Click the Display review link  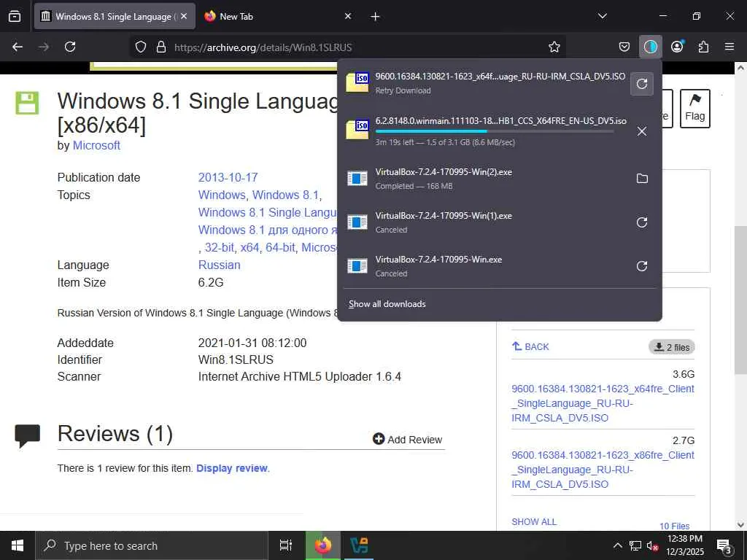231,468
